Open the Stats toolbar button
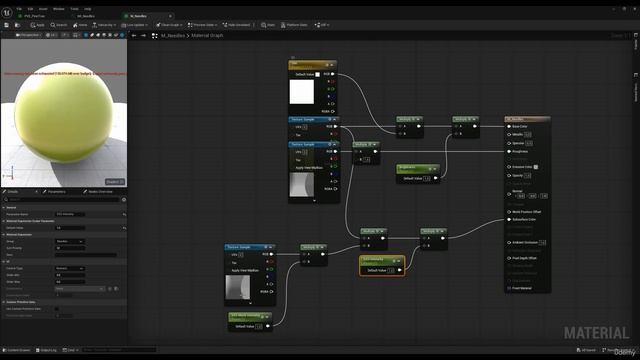The width and height of the screenshot is (640, 360). [x=268, y=25]
